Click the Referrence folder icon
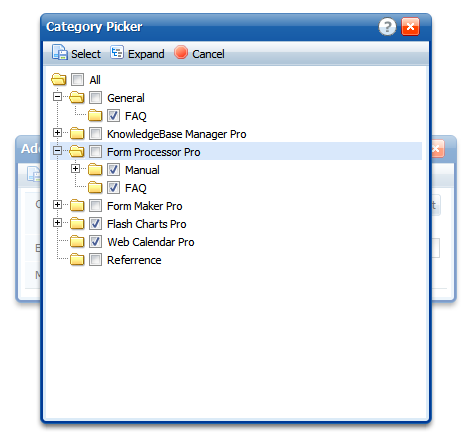This screenshot has height=434, width=468. pos(77,260)
